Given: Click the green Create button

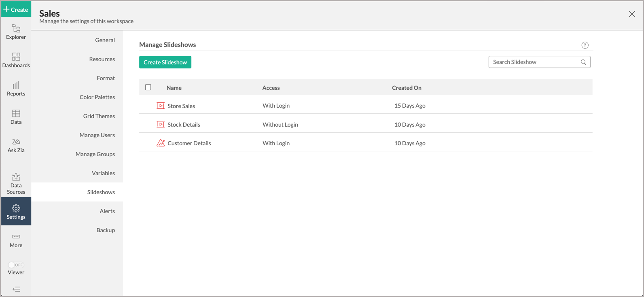Looking at the screenshot, I should point(16,9).
